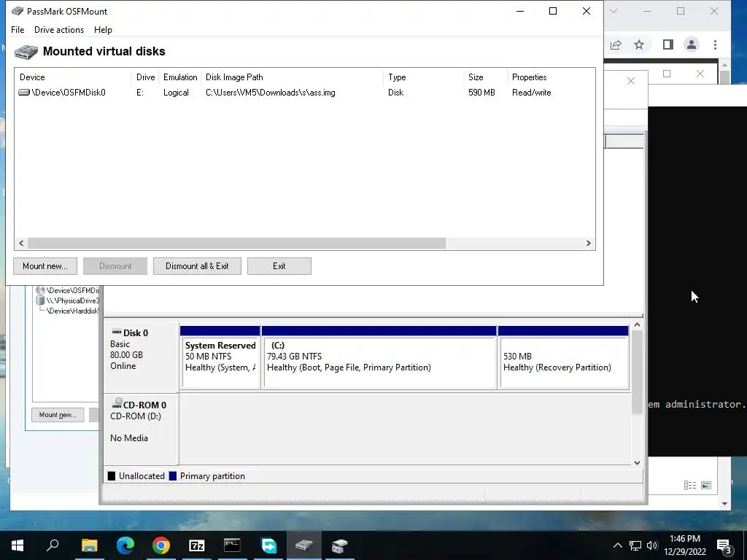747x560 pixels.
Task: Toggle the Chrome side panel icon
Action: point(668,44)
